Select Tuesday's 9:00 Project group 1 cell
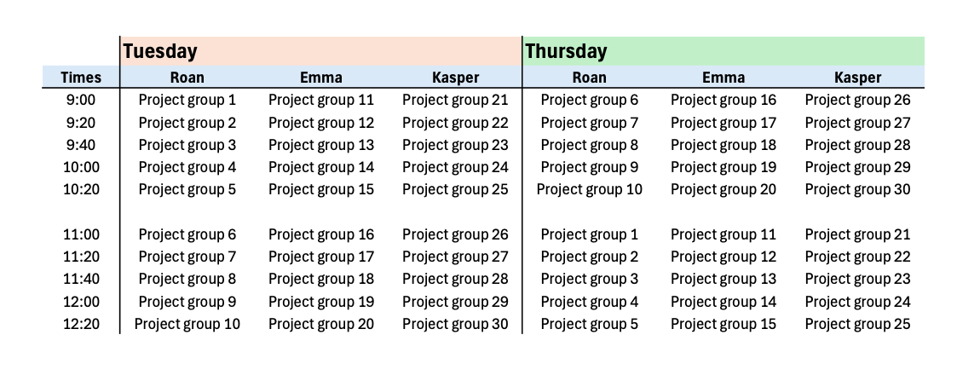This screenshot has height=381, width=980. pos(187,101)
